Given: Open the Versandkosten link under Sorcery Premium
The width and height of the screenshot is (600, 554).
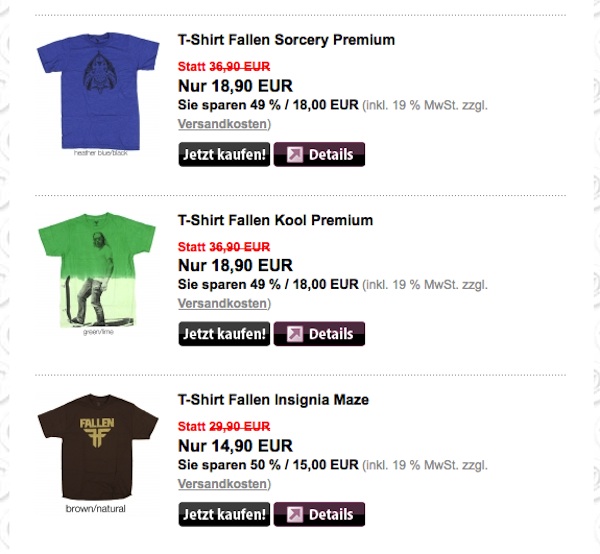Looking at the screenshot, I should coord(223,124).
